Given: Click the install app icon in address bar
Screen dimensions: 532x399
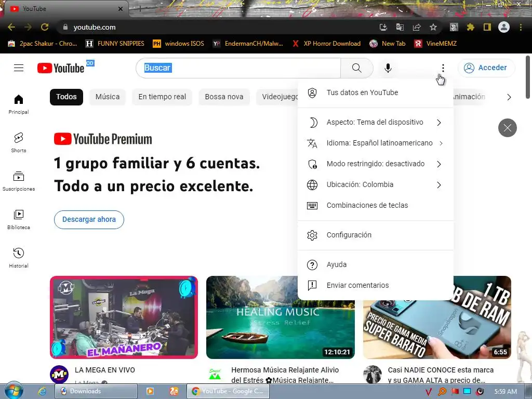Looking at the screenshot, I should tap(383, 27).
